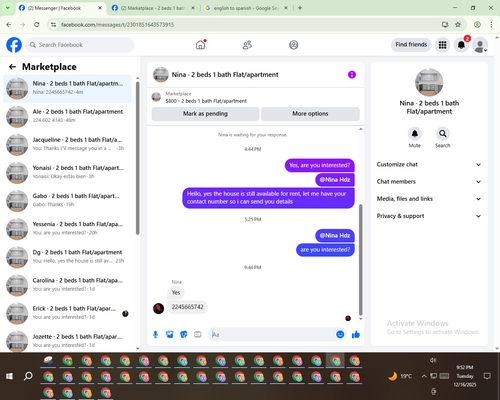
Task: Open conversation information purple icon
Action: [x=352, y=75]
